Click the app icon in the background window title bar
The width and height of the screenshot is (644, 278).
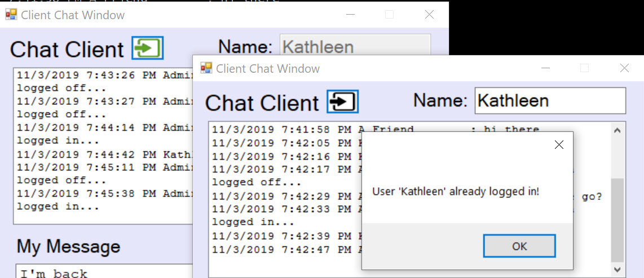tap(11, 15)
